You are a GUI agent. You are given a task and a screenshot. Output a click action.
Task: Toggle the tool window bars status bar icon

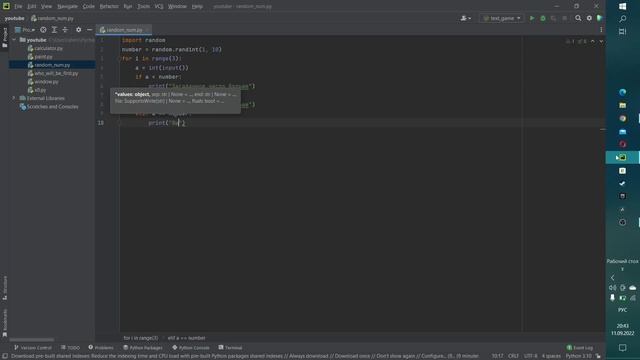4,356
